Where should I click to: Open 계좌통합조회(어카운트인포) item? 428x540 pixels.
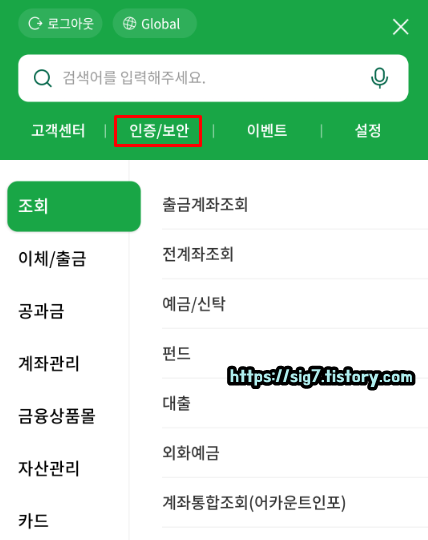[295, 502]
